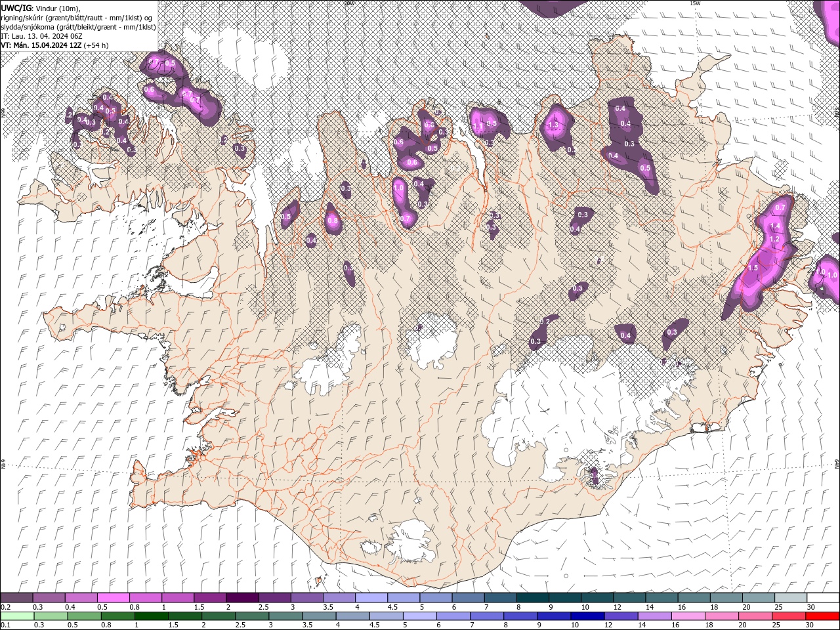Select the light pink 16 mm rain legend swatch
Screen dimensions: 840x630
(688, 616)
